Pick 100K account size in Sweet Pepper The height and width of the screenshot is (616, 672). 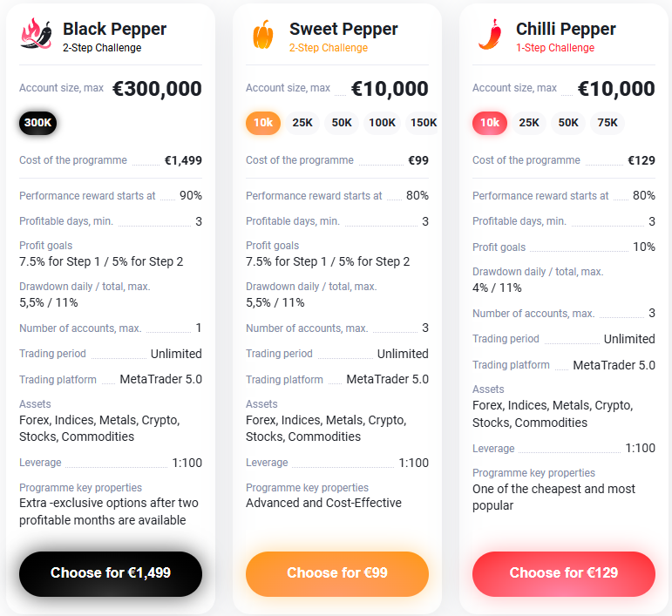click(382, 123)
